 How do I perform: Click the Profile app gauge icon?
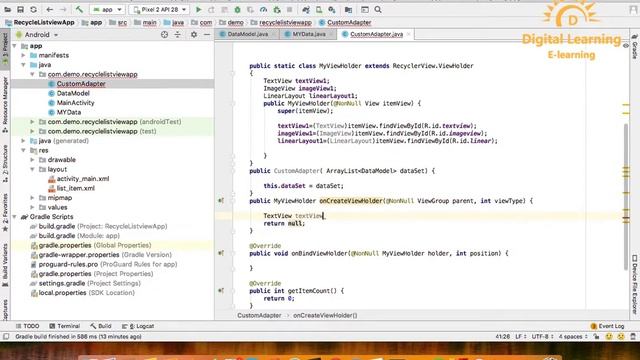tap(263, 9)
